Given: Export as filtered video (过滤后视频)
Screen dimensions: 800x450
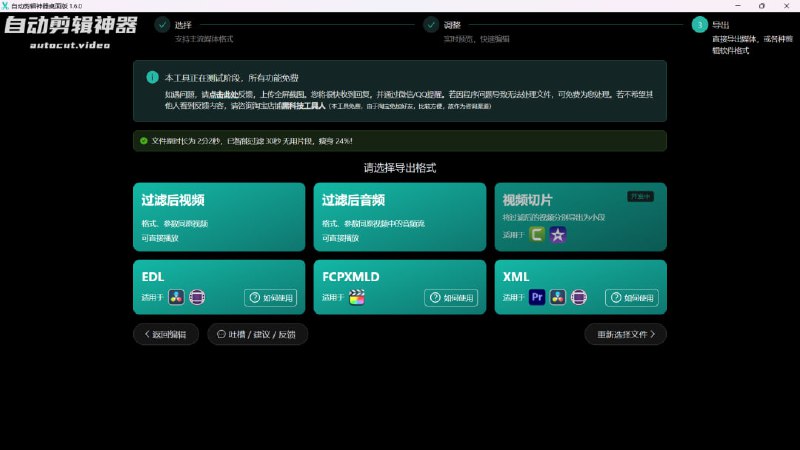Looking at the screenshot, I should (x=219, y=217).
